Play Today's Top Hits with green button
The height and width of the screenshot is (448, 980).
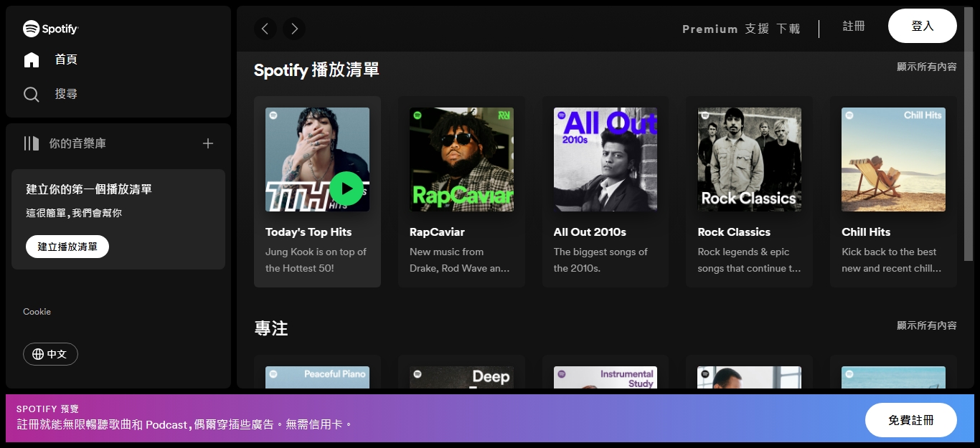pos(347,189)
